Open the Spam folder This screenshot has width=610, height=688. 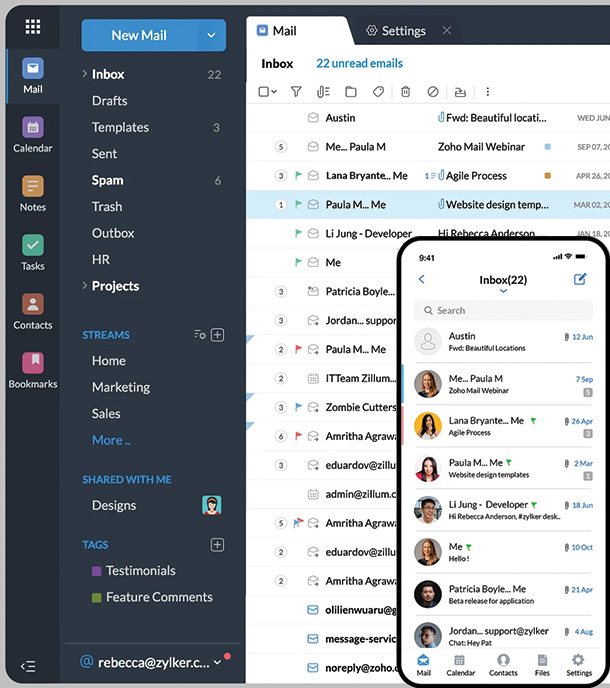(108, 180)
